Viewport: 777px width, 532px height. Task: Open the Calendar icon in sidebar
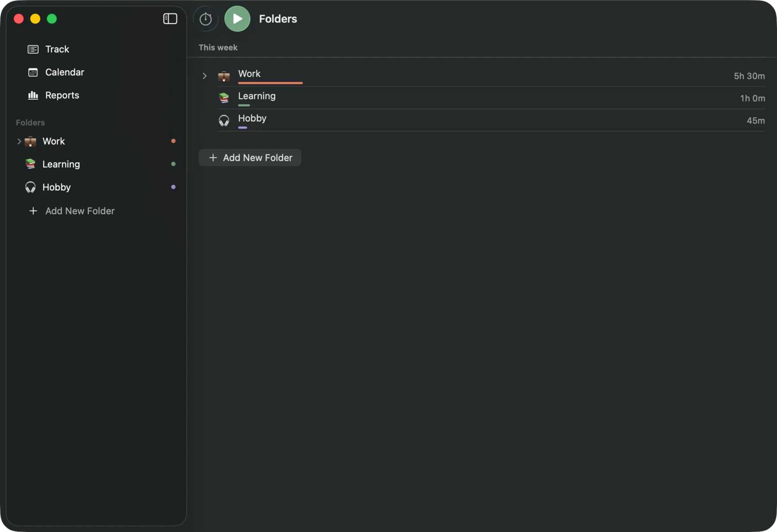click(33, 72)
